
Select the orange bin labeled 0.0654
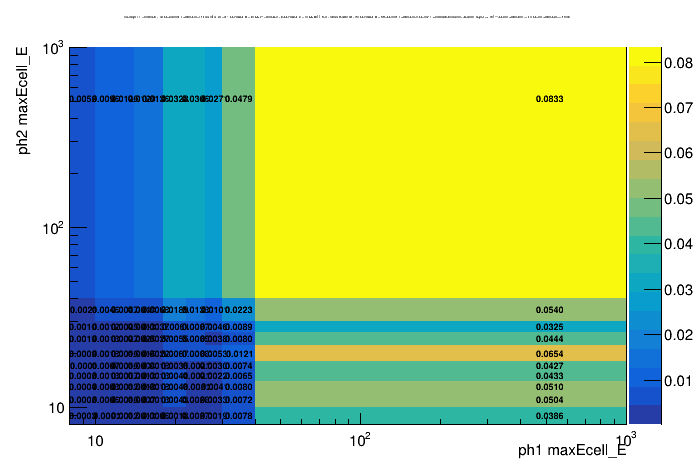(549, 354)
